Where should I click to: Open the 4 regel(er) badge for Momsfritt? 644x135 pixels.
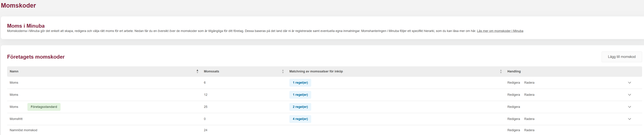point(300,119)
